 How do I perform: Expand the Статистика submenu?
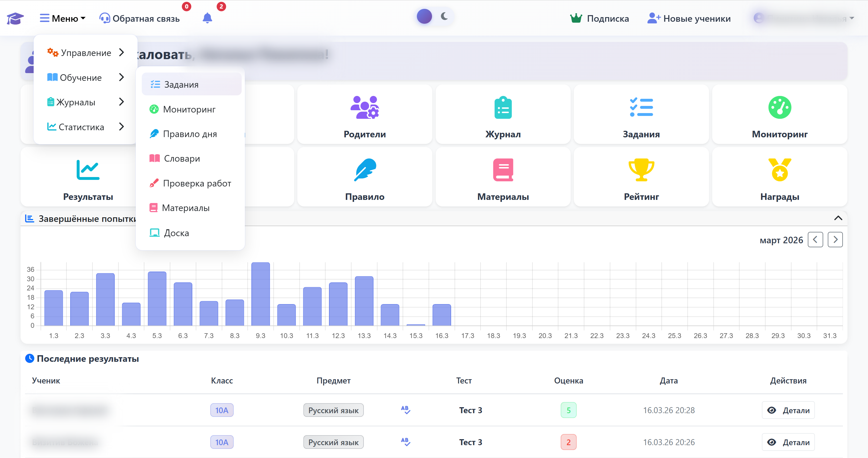tap(86, 127)
